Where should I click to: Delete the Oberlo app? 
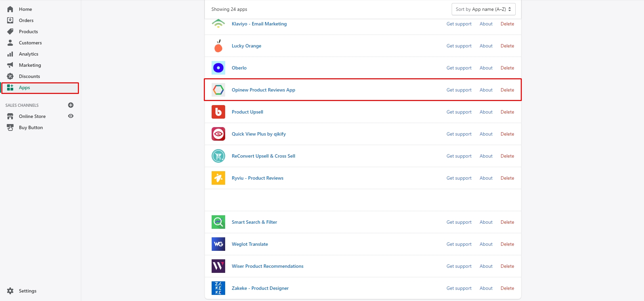507,68
